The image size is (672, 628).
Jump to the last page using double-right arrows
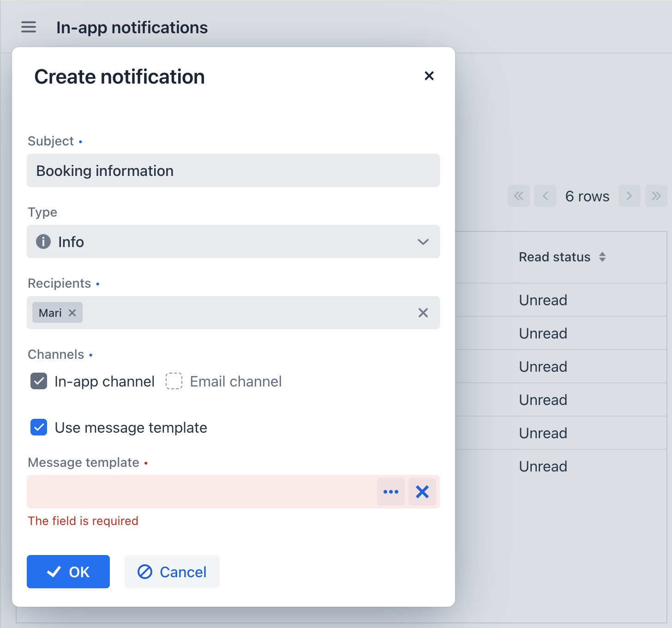click(x=656, y=196)
